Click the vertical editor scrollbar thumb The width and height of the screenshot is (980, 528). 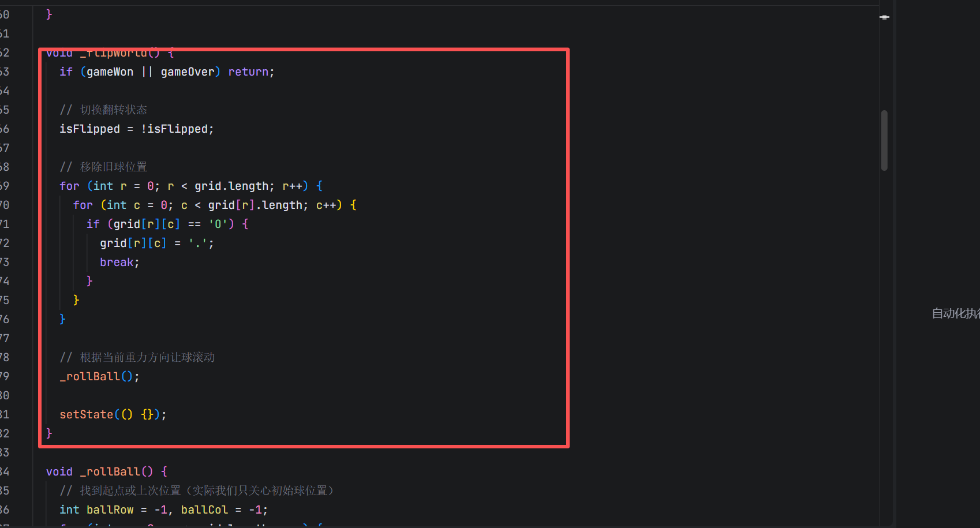pos(884,140)
